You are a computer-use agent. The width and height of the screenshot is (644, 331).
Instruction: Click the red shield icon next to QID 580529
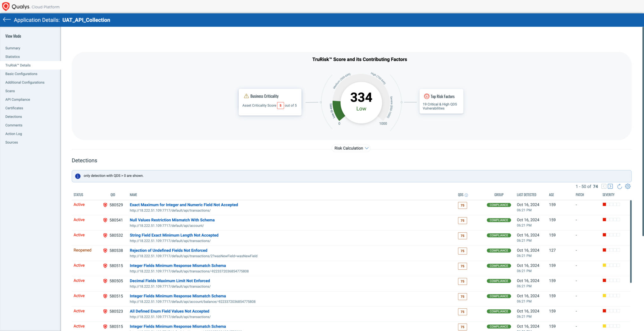click(105, 205)
